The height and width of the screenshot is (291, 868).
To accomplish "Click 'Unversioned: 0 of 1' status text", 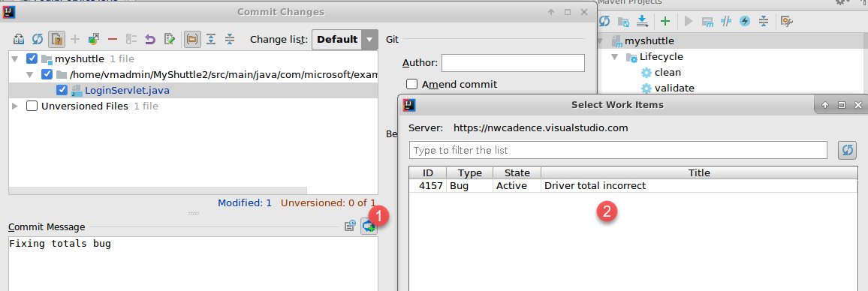I will tap(327, 203).
